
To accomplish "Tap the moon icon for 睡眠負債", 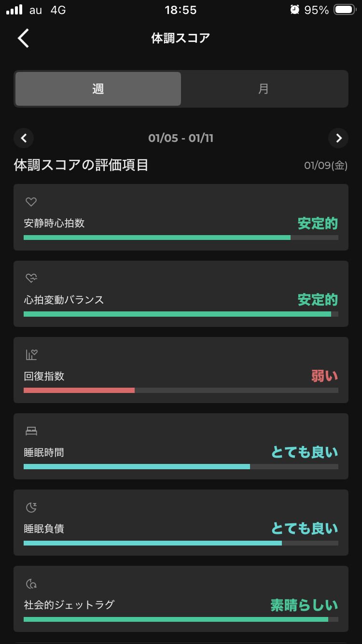I will pyautogui.click(x=31, y=507).
